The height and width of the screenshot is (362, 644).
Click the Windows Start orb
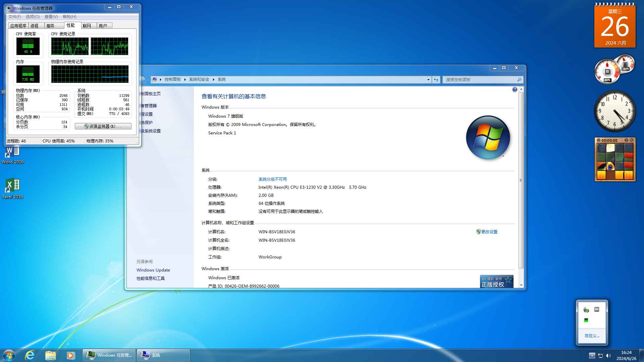(x=9, y=355)
